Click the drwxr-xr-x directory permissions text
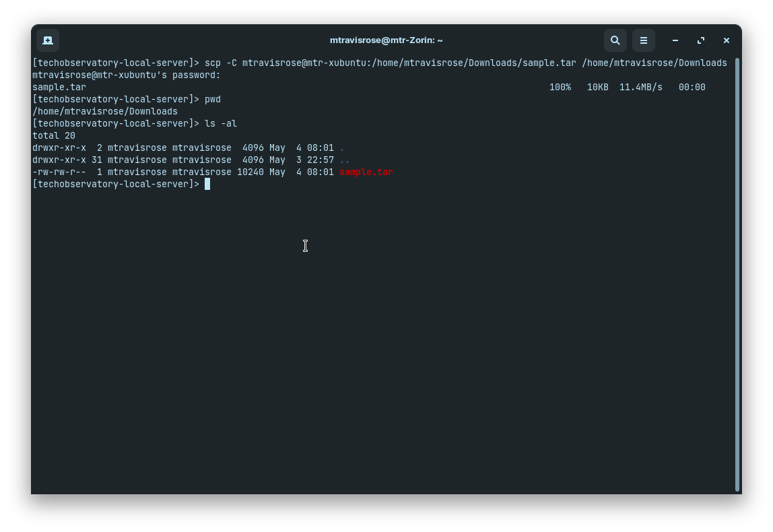 [x=59, y=147]
